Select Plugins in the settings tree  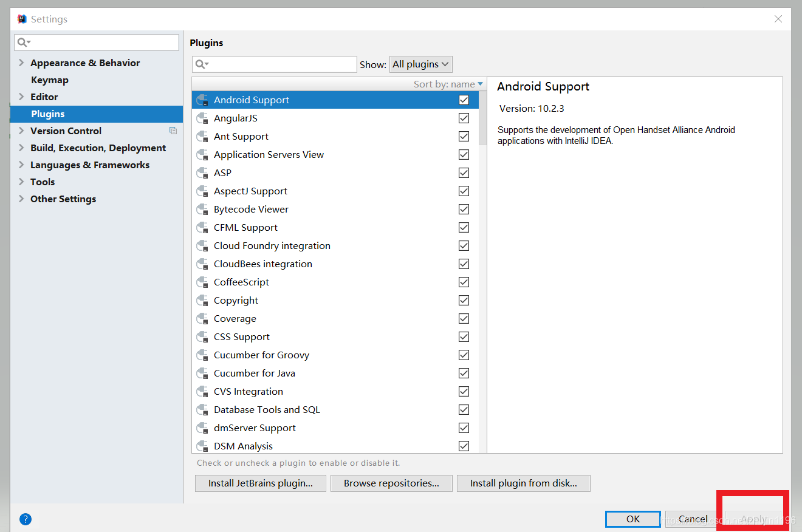(97, 114)
